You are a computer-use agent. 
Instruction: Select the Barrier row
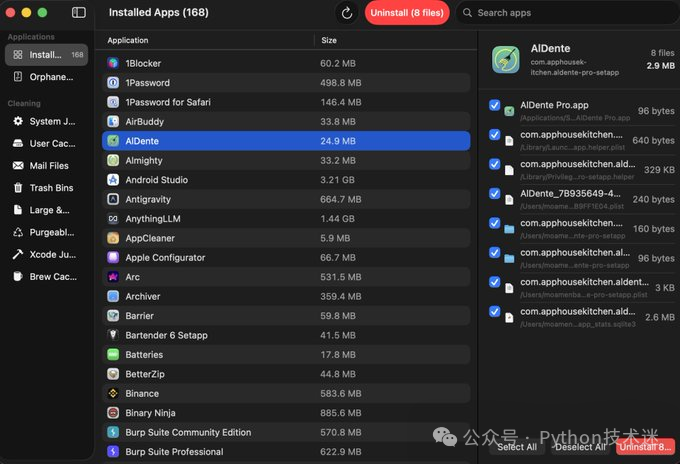click(286, 316)
